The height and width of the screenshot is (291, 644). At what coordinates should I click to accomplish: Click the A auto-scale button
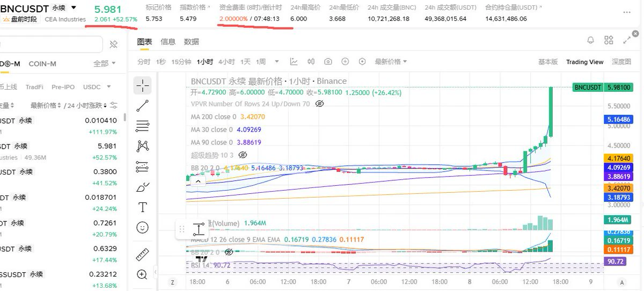point(622,282)
